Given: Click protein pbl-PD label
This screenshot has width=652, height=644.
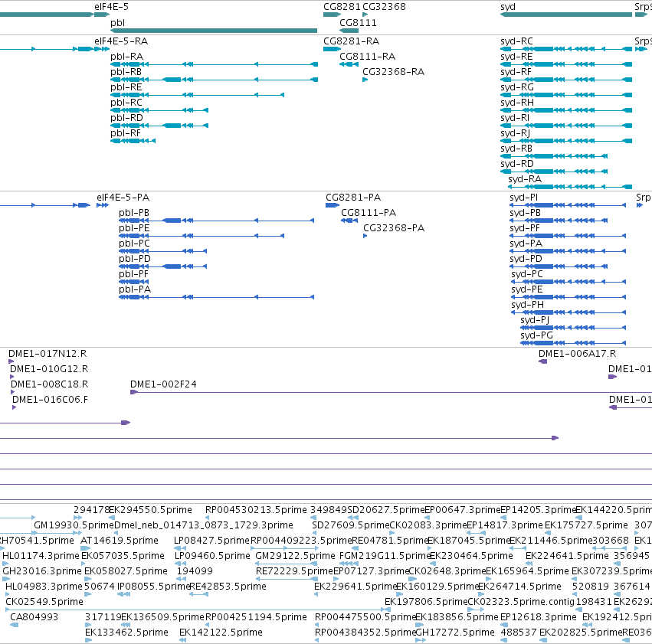Looking at the screenshot, I should click(135, 259).
